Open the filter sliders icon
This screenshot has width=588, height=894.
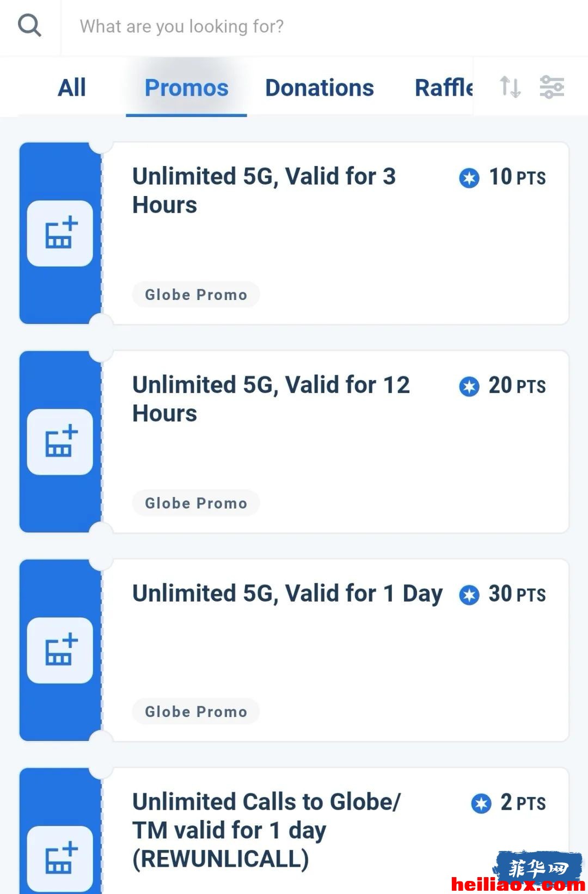(552, 87)
